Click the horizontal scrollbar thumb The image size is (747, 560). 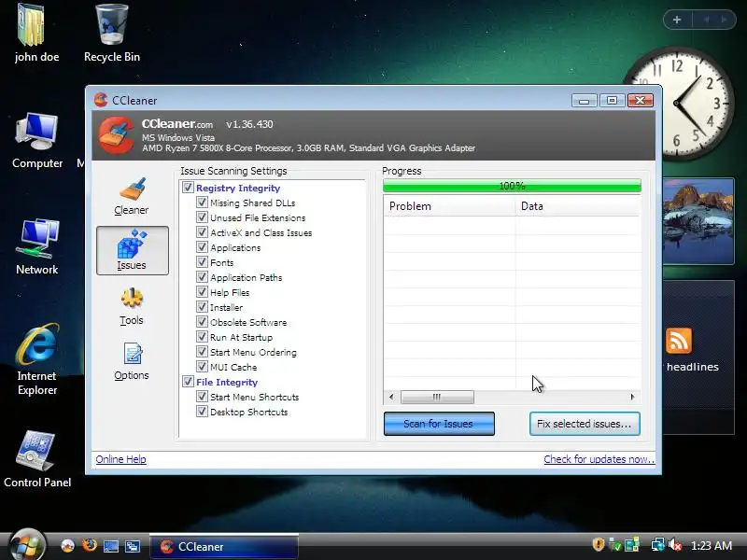click(x=437, y=397)
